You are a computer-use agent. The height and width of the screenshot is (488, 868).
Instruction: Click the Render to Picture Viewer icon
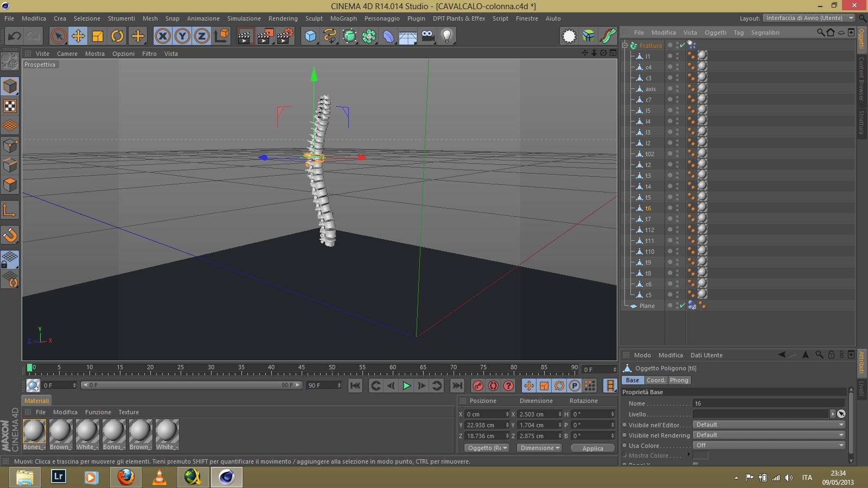coord(265,36)
